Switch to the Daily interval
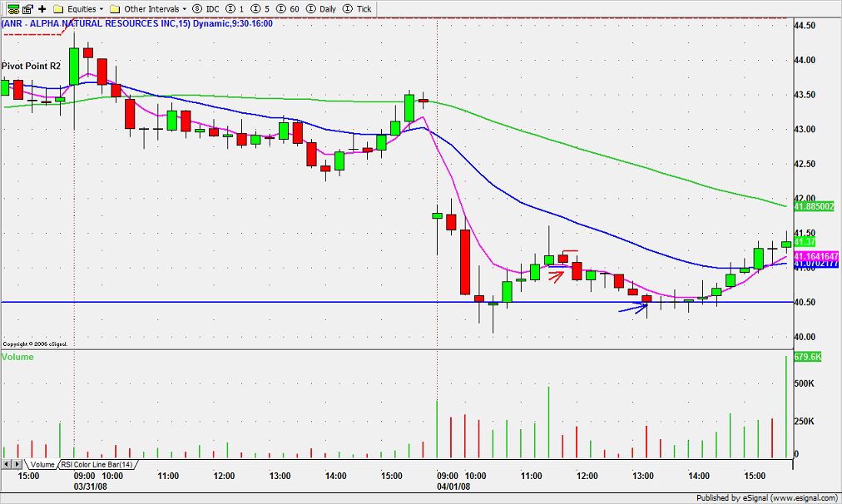This screenshot has height=504, width=842. point(321,8)
